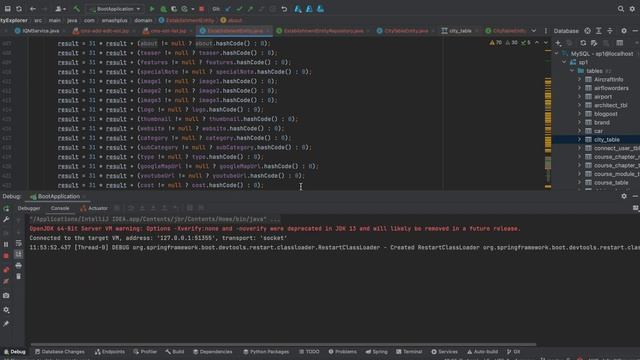Click the camera thread dump icon

click(6, 295)
